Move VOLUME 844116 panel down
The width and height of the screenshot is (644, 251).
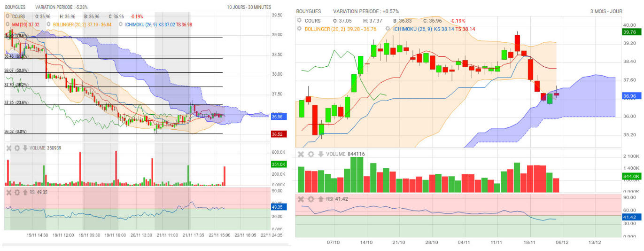(x=320, y=154)
